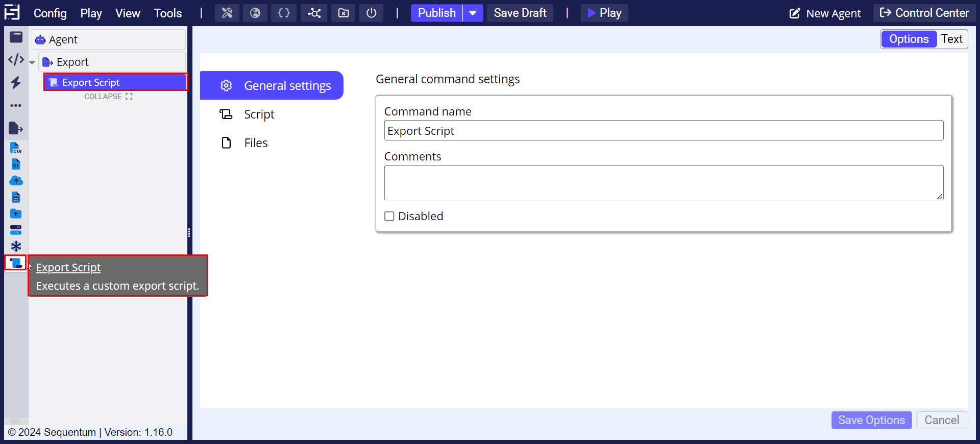
Task: Click the folder upload export icon
Action: click(x=16, y=214)
